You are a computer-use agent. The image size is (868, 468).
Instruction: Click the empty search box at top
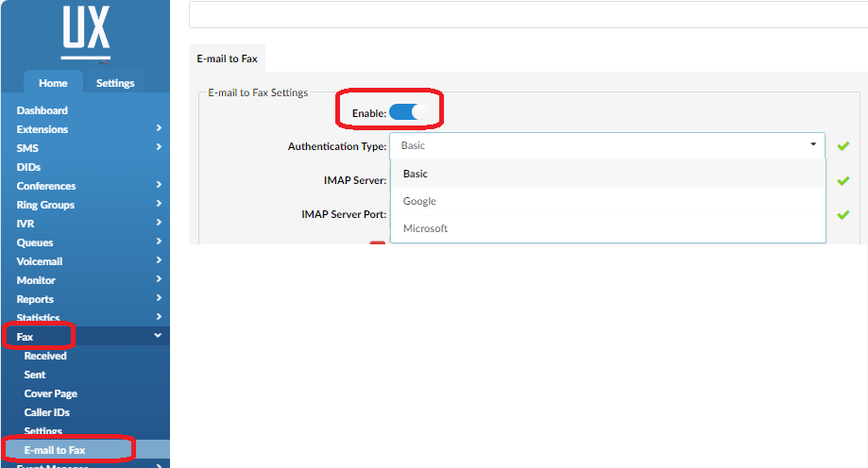point(529,14)
